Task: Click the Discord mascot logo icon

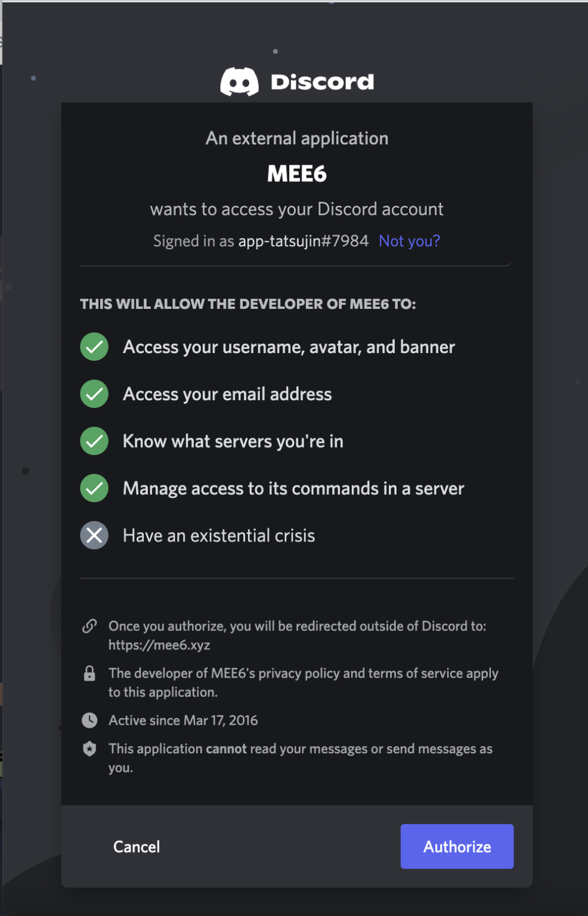Action: tap(239, 82)
